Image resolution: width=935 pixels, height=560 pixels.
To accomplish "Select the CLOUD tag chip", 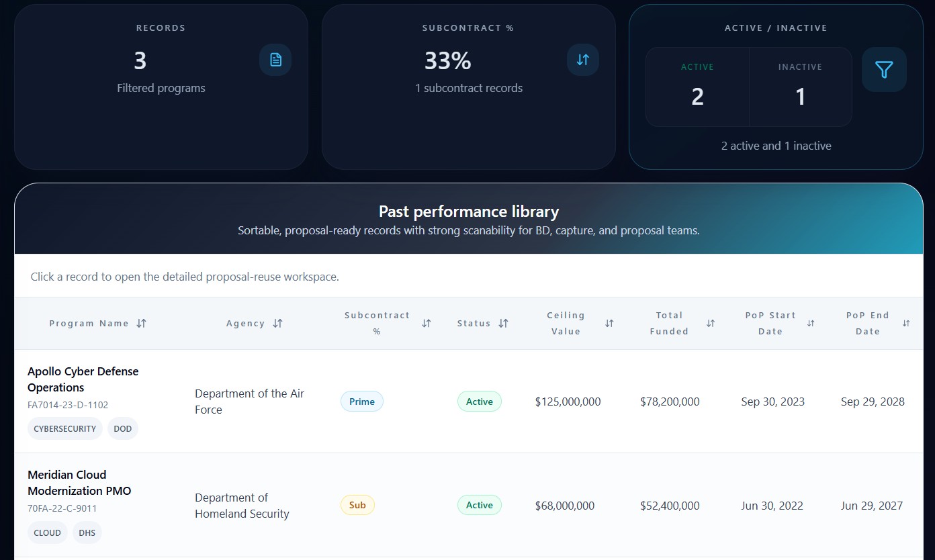I will click(47, 532).
